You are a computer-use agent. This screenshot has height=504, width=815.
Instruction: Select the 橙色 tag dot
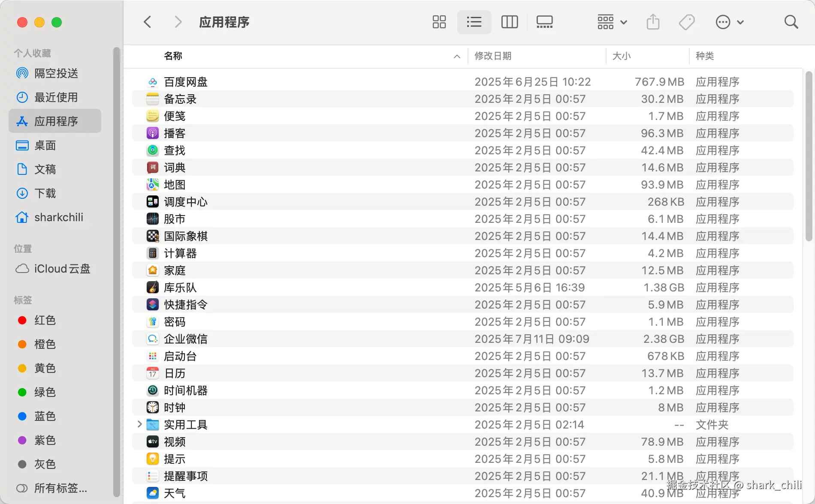(22, 344)
